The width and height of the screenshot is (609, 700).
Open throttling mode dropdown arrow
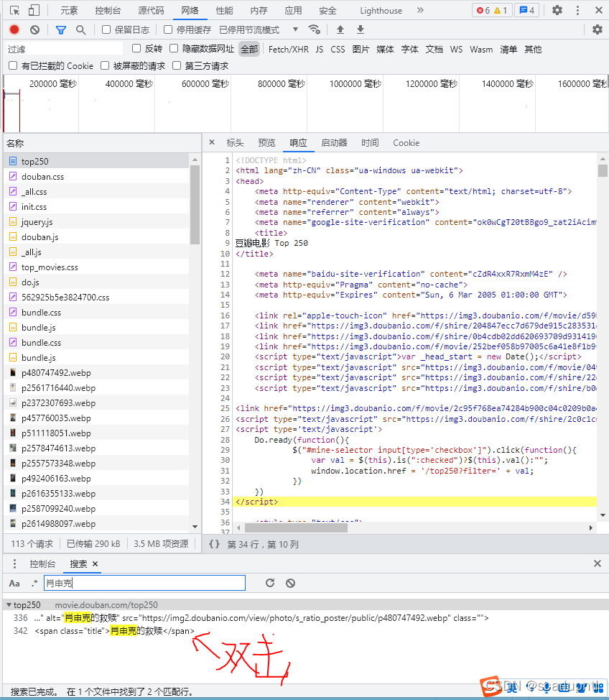coord(295,29)
